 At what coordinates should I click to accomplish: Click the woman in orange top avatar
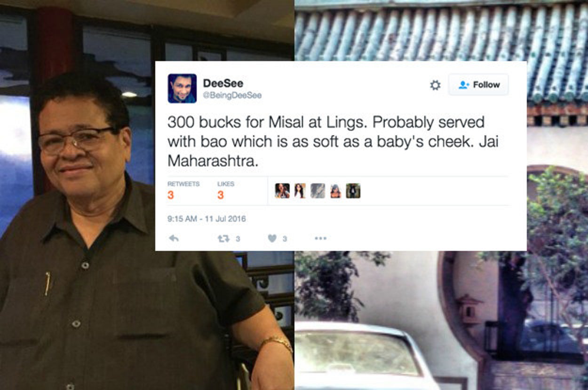pyautogui.click(x=335, y=191)
